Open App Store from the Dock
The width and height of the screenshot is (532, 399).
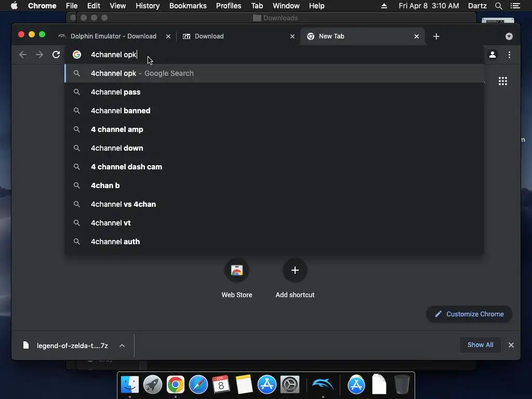pos(267,385)
